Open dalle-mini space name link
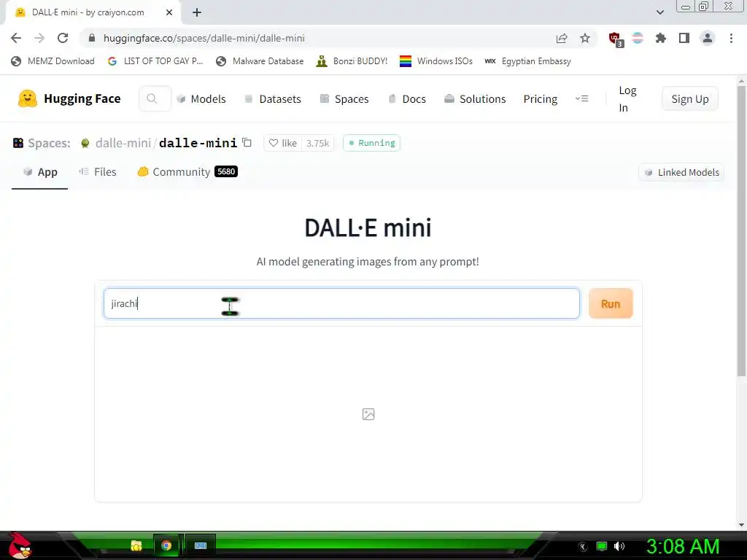747x560 pixels. click(x=198, y=143)
